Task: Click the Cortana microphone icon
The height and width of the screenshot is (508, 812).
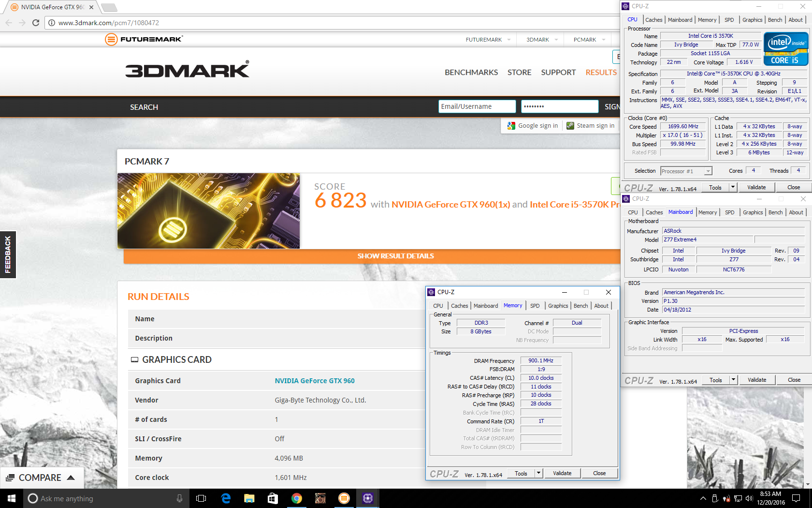Action: click(x=179, y=498)
